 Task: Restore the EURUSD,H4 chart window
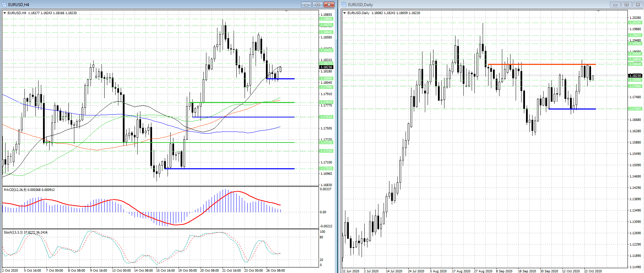point(318,5)
